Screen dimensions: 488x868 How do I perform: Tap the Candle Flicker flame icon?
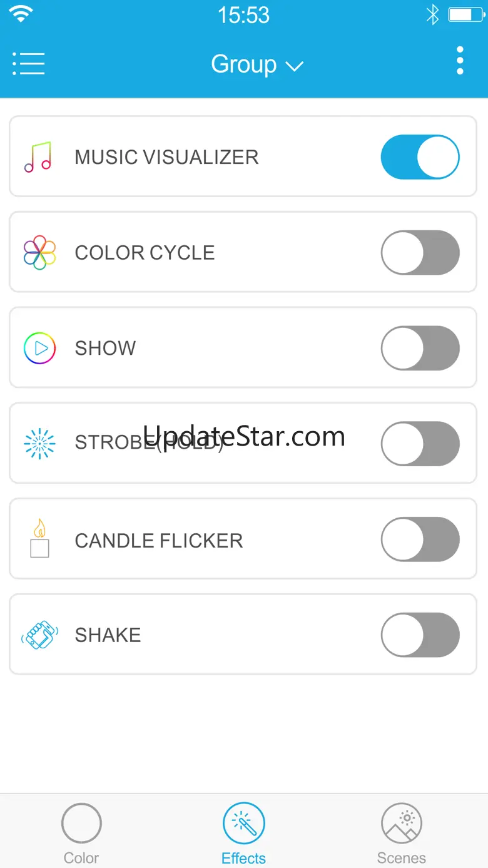(39, 538)
